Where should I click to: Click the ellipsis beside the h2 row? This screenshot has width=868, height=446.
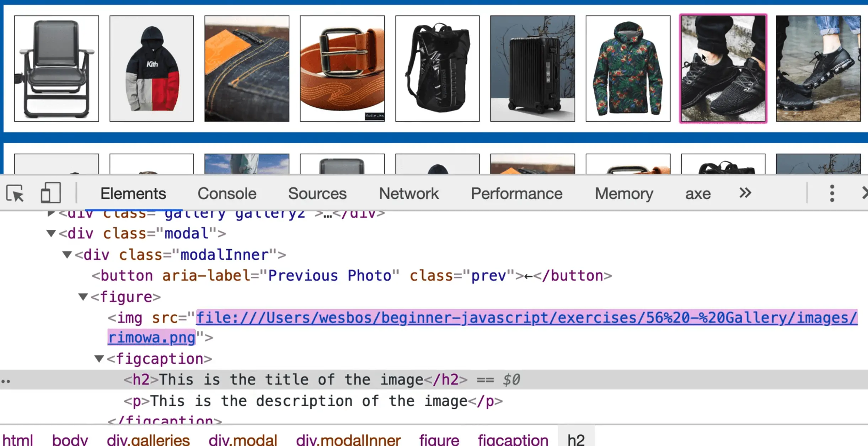pos(6,381)
